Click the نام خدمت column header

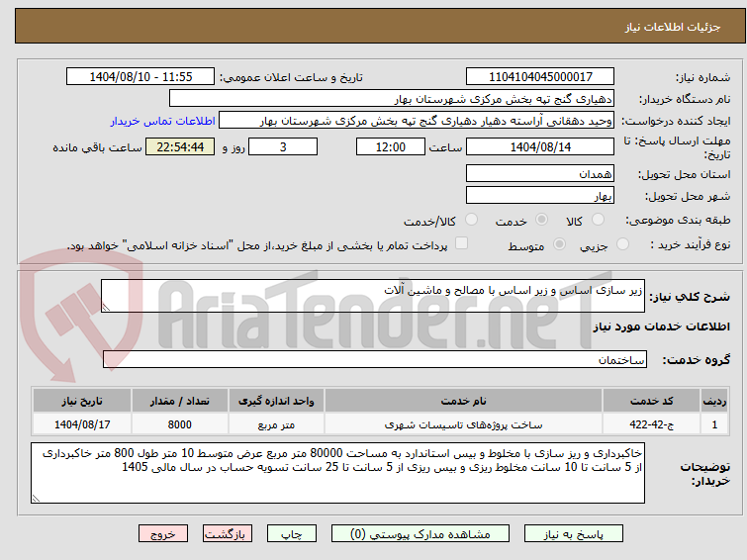(x=464, y=401)
